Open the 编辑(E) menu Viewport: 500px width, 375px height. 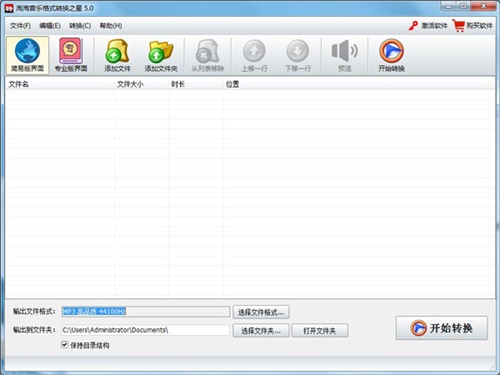50,26
